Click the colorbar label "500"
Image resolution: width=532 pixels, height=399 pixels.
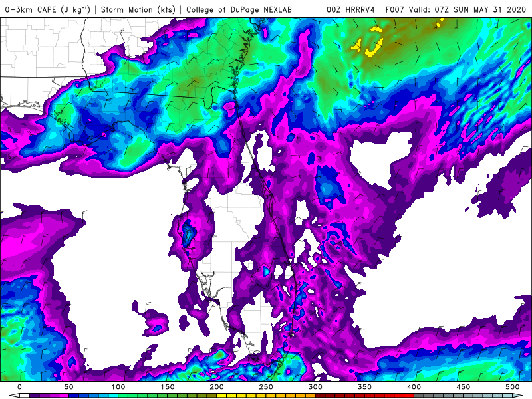point(513,387)
